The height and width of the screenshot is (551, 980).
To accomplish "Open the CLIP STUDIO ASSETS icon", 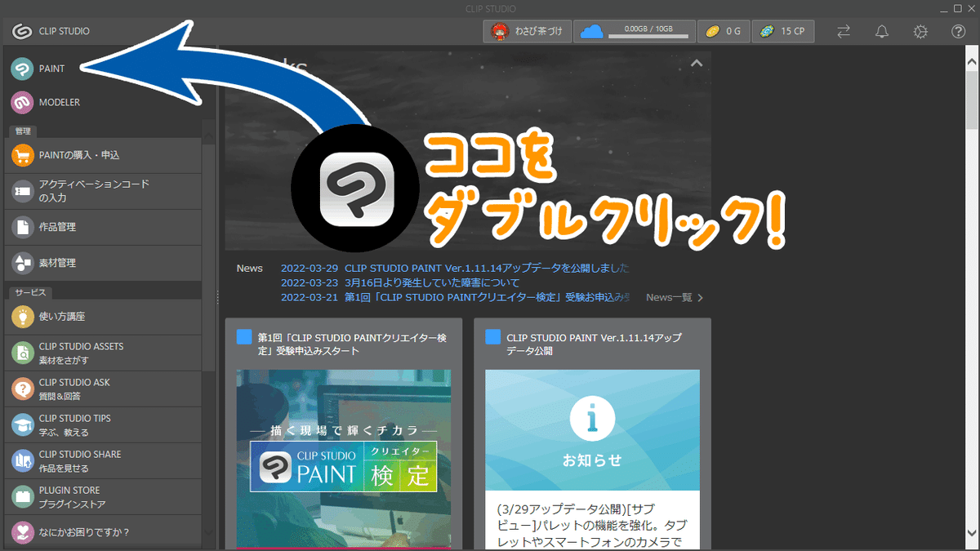I will [22, 353].
